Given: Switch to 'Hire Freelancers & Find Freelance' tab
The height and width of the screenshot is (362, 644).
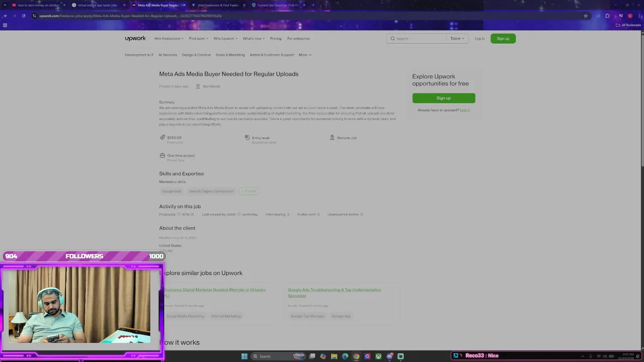Looking at the screenshot, I should coord(217,5).
